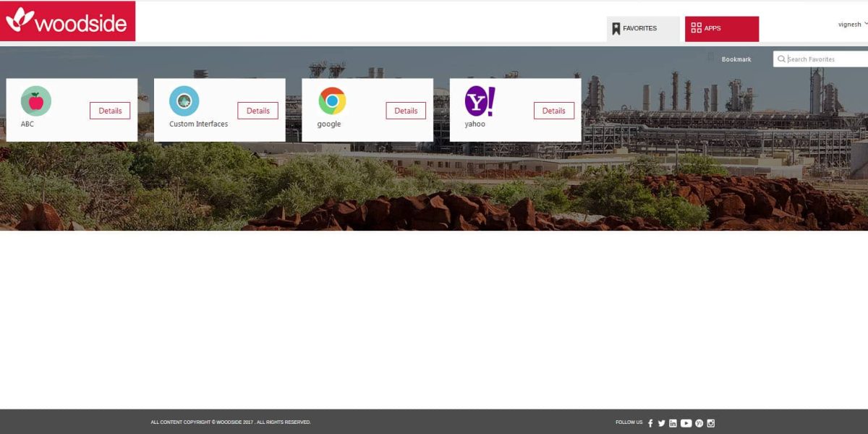
Task: Switch to the FAVORITES tab
Action: click(x=642, y=28)
